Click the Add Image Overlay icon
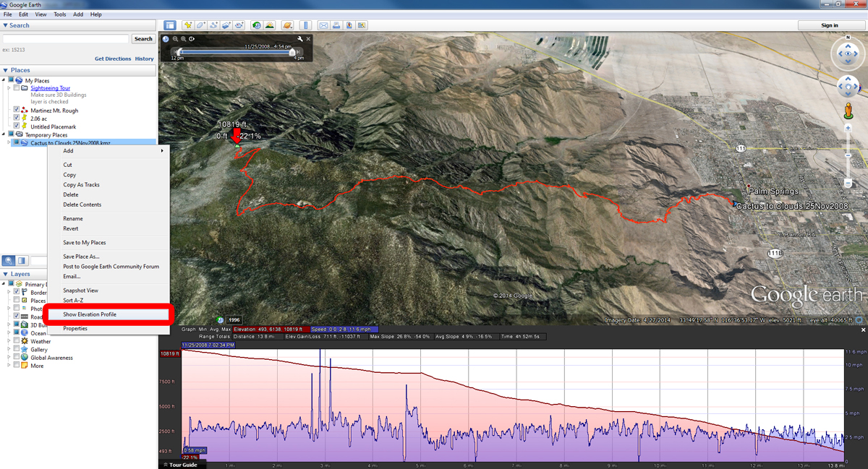868x469 pixels. [226, 25]
